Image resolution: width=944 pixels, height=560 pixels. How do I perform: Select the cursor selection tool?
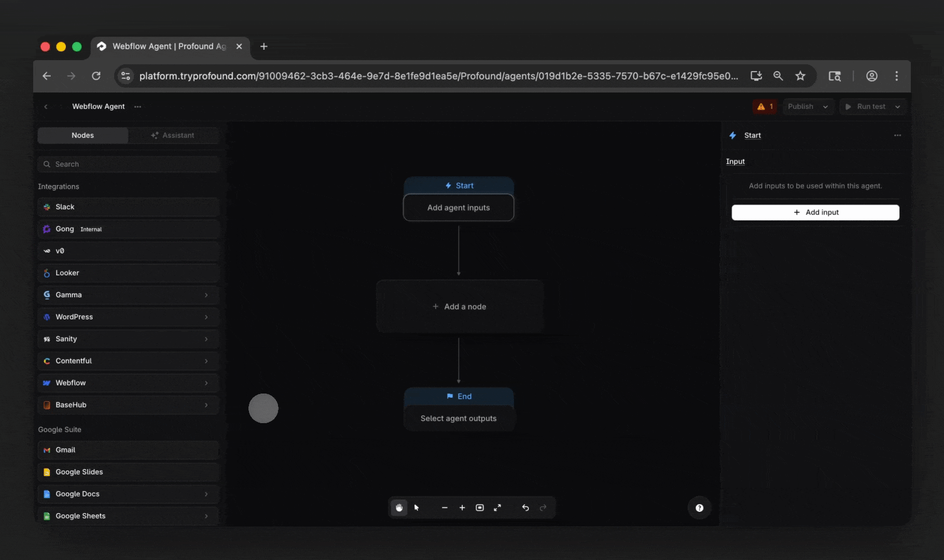417,508
